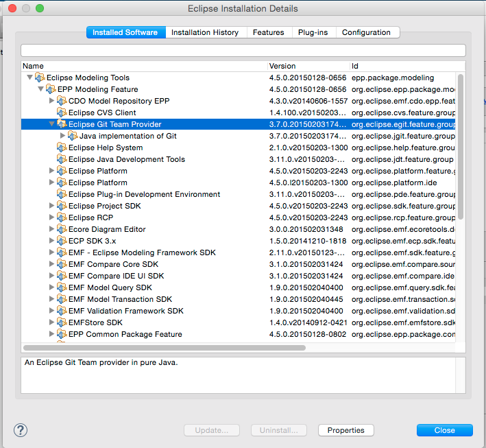Collapse the EPP Modeling Feature tree node
Image resolution: width=486 pixels, height=448 pixels.
point(40,89)
